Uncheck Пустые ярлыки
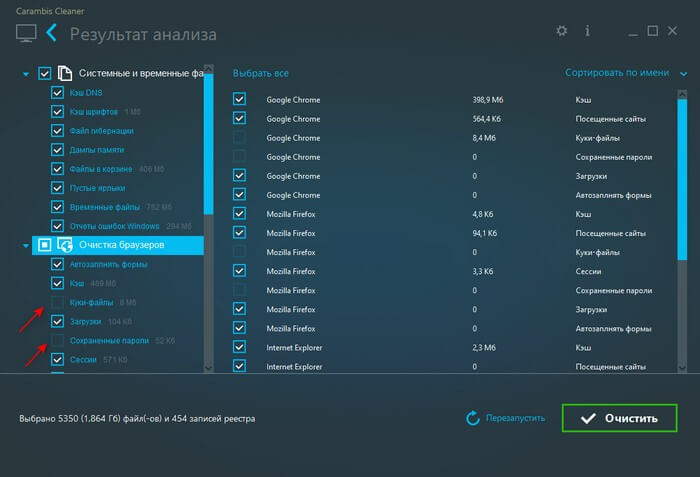 point(57,188)
